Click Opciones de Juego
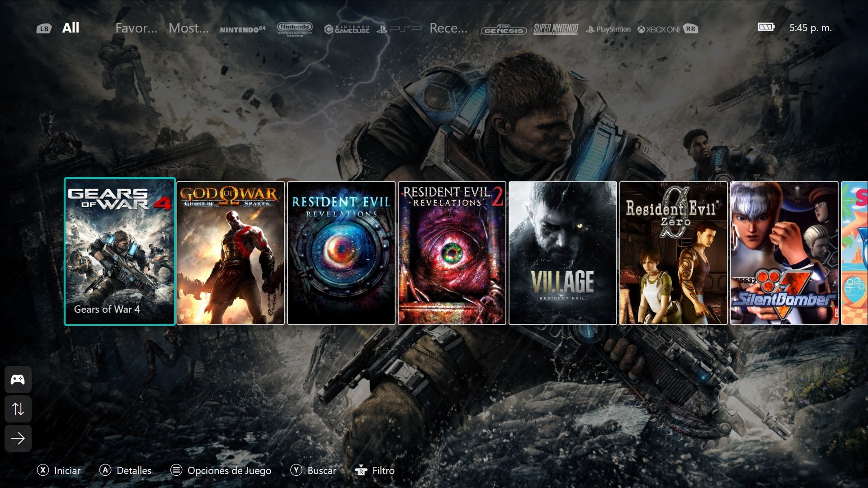This screenshot has height=488, width=868. click(x=229, y=471)
